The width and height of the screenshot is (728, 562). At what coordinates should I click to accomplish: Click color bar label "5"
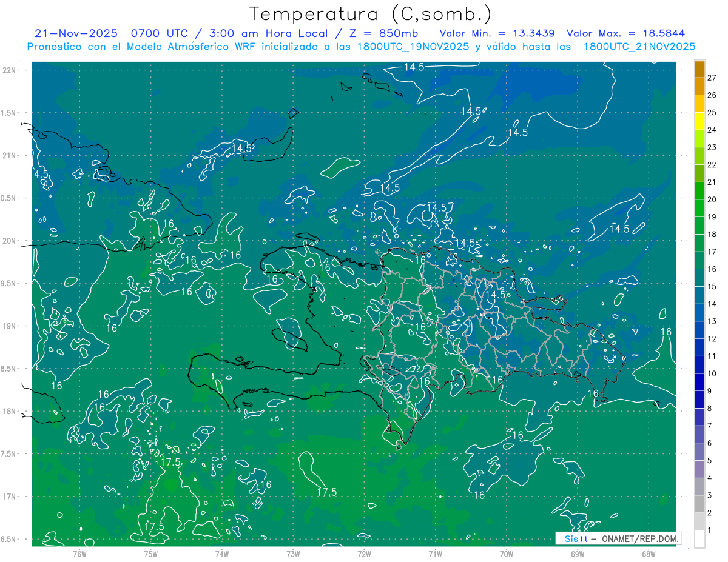click(x=710, y=461)
